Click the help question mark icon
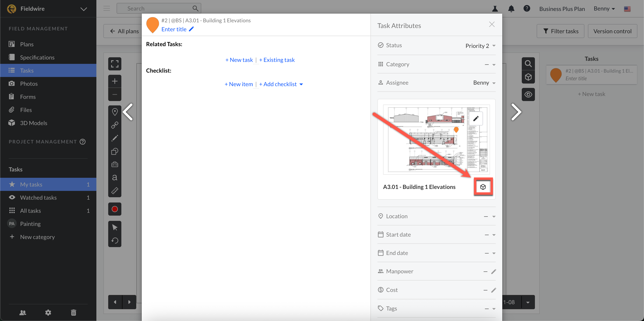 (x=527, y=9)
